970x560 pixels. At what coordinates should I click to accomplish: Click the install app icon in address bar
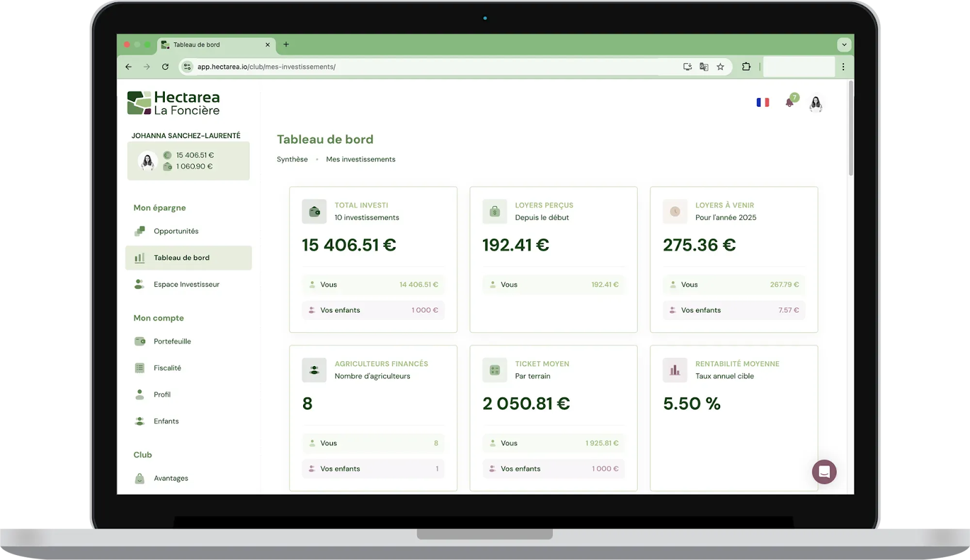[x=687, y=67]
